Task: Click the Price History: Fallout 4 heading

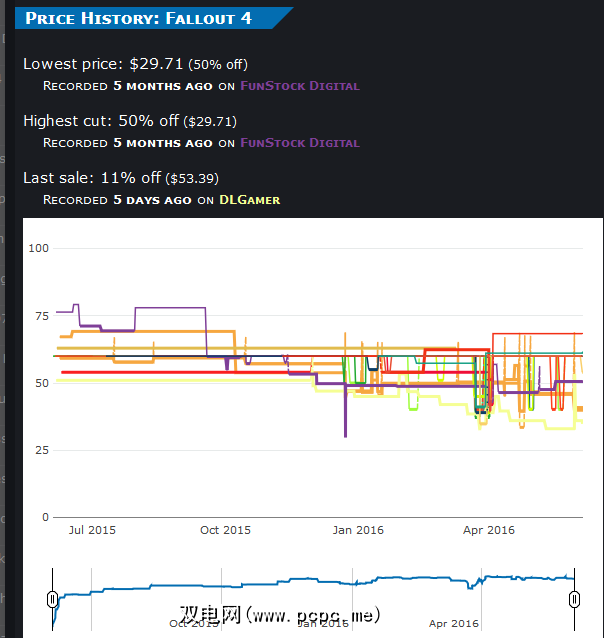Action: click(x=138, y=18)
